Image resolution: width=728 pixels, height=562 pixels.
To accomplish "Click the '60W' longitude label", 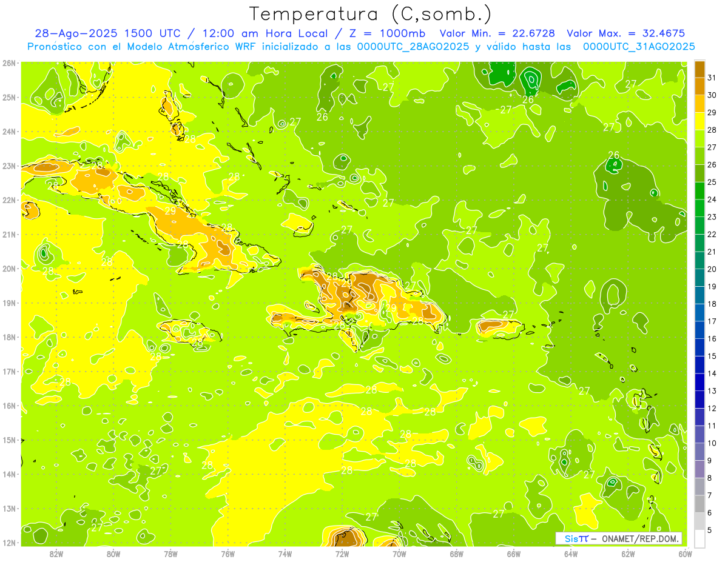I will point(685,554).
